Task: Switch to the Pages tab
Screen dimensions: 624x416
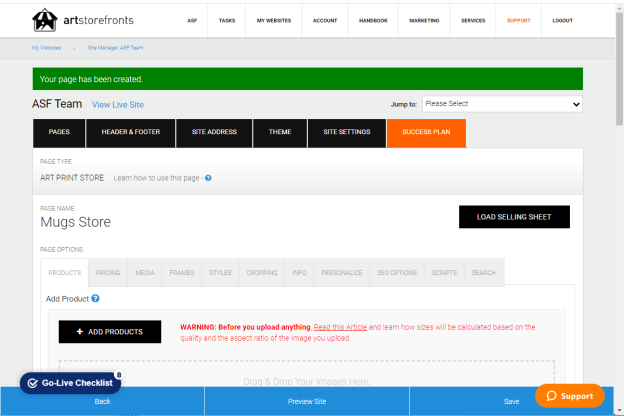Action: [x=59, y=133]
